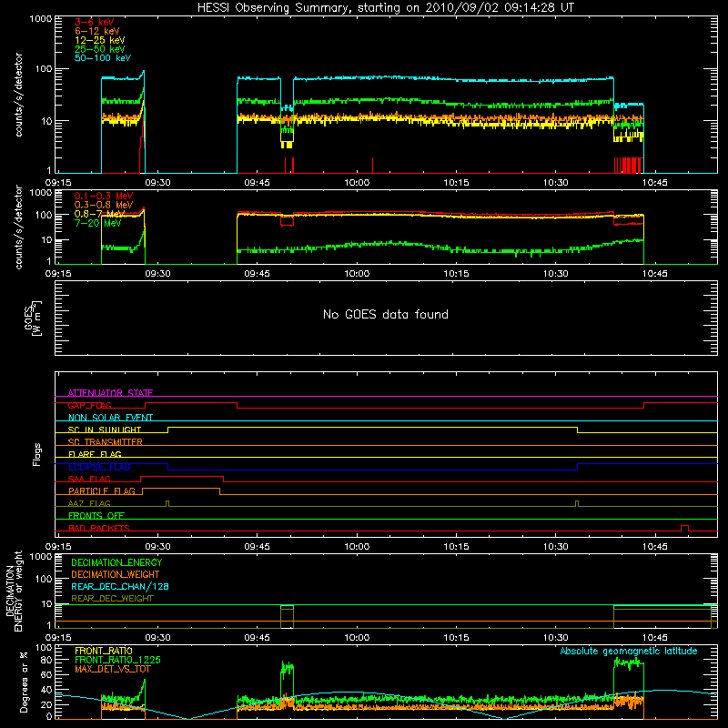Click the 10:00 tick label under Flags panel

pos(357,547)
